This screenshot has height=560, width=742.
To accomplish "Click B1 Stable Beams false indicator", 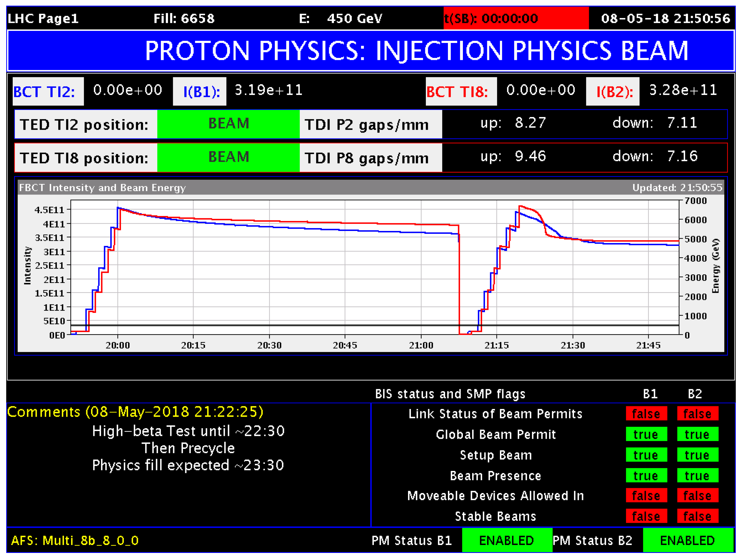I will click(646, 516).
